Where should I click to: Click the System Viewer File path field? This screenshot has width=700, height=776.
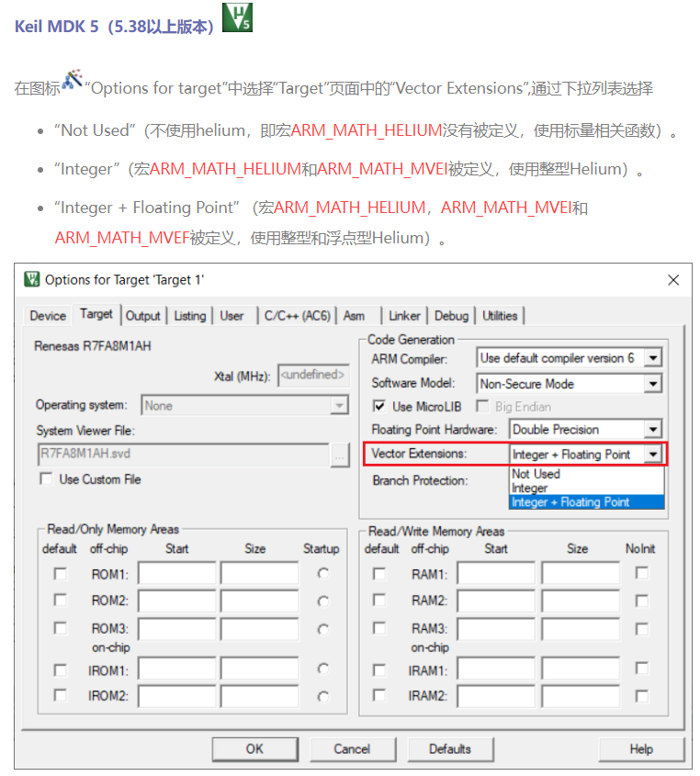point(183,454)
